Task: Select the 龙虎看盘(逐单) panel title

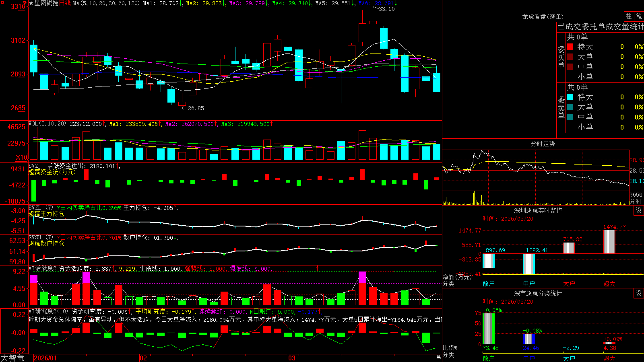Action: (543, 16)
